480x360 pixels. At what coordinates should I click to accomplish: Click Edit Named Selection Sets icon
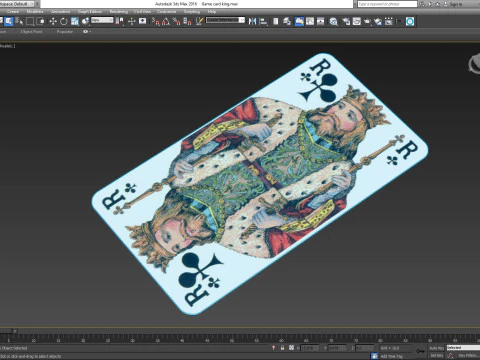coord(199,21)
